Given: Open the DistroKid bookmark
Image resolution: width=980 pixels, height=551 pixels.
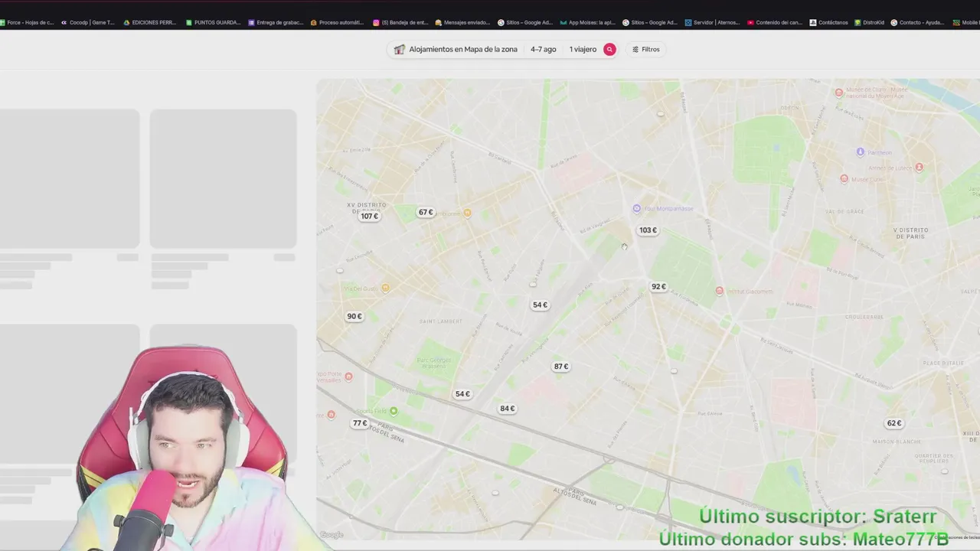Looking at the screenshot, I should tap(869, 22).
